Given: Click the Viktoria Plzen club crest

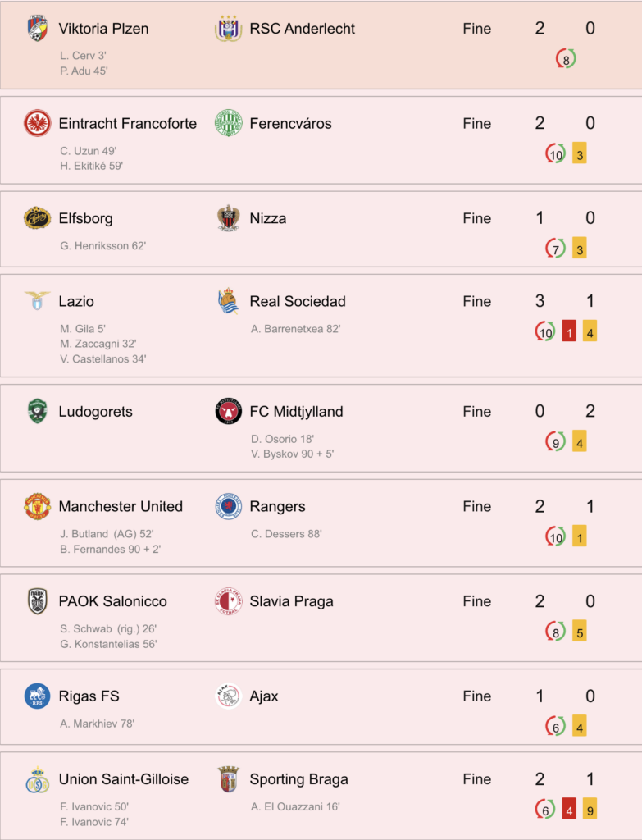Looking at the screenshot, I should [37, 29].
